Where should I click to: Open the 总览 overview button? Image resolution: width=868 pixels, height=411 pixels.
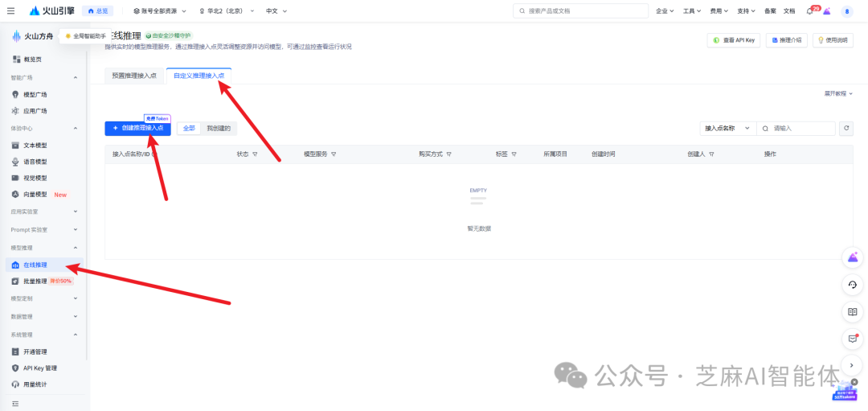(x=98, y=10)
